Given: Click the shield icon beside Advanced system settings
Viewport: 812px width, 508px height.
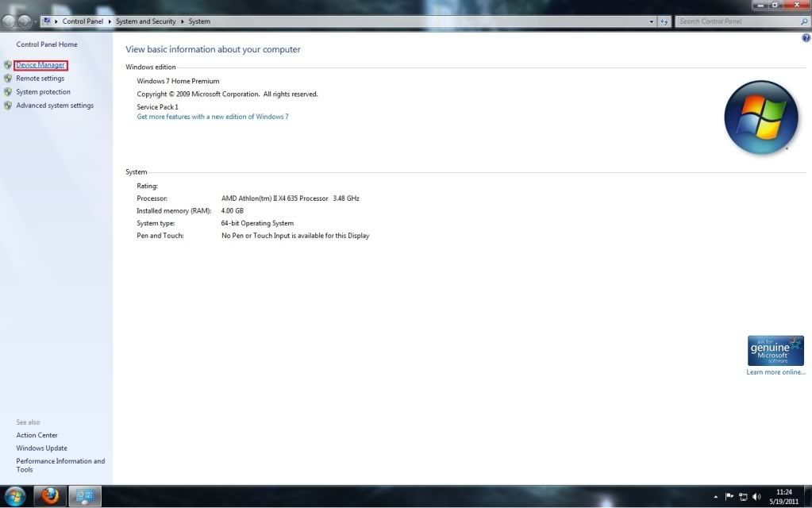Looking at the screenshot, I should 8,106.
